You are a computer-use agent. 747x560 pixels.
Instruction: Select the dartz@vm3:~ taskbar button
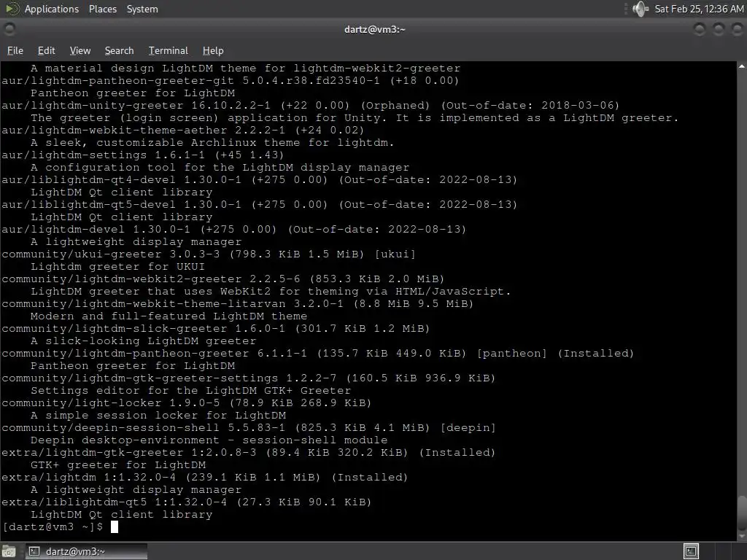86,551
